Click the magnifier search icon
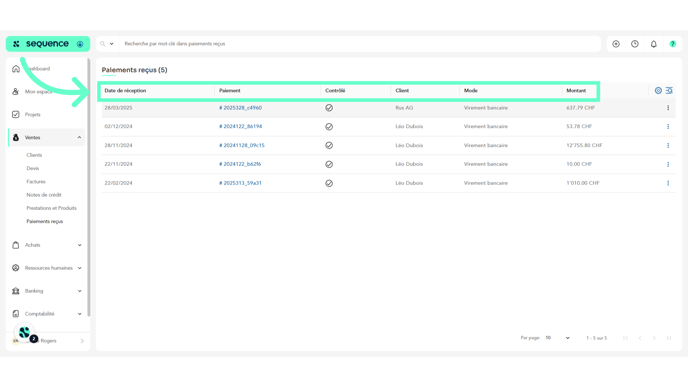Image resolution: width=688 pixels, height=387 pixels. (x=103, y=44)
